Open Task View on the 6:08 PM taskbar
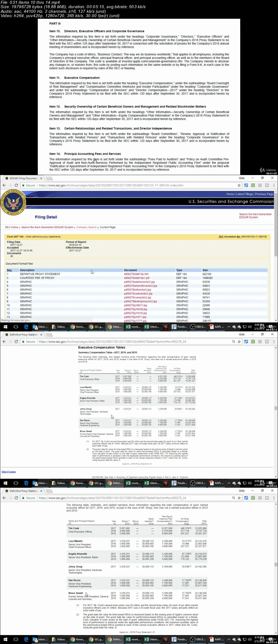The width and height of the screenshot is (278, 644). (x=16, y=327)
